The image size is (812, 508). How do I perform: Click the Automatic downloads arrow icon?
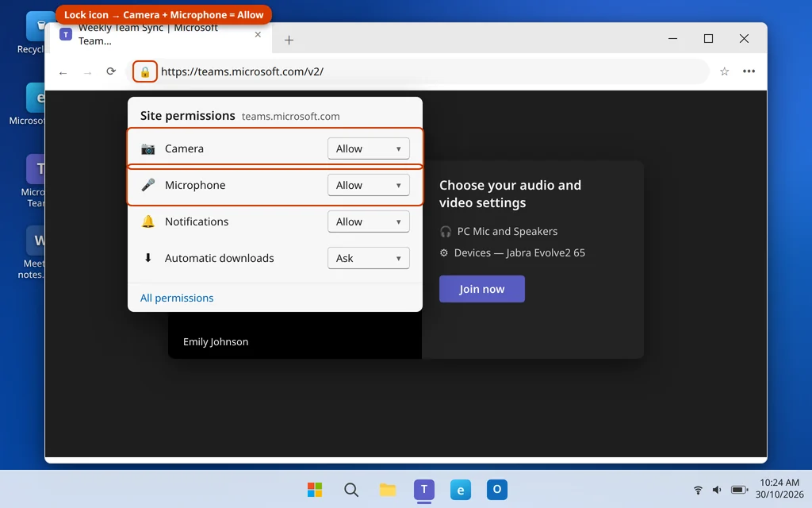point(148,258)
